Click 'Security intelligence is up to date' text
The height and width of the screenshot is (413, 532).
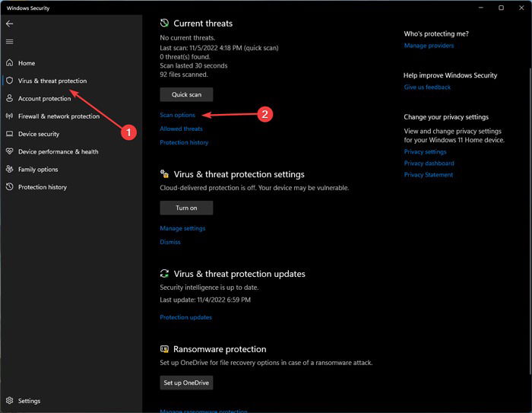click(209, 288)
